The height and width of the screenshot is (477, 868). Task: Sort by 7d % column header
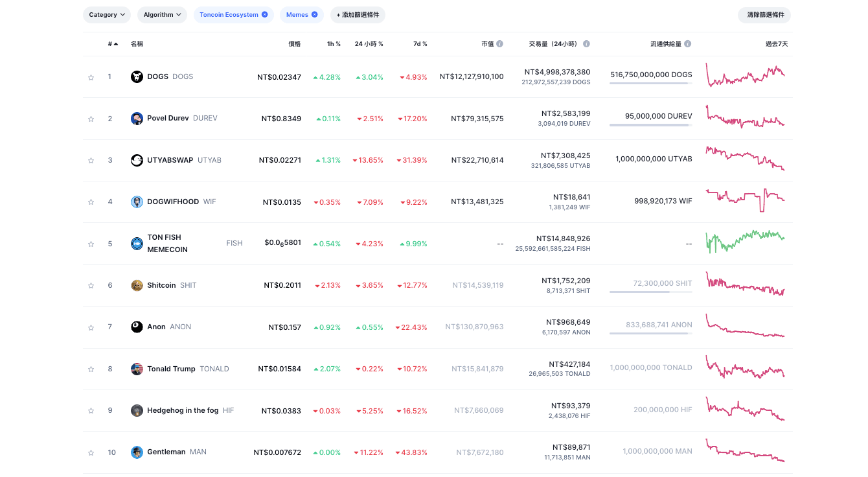(x=420, y=44)
